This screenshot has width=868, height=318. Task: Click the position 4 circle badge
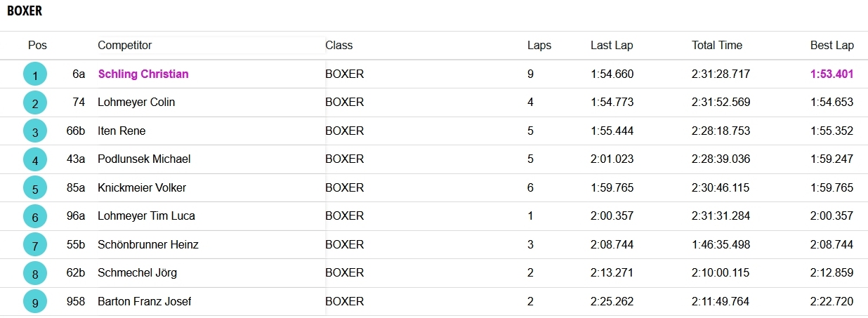(35, 160)
